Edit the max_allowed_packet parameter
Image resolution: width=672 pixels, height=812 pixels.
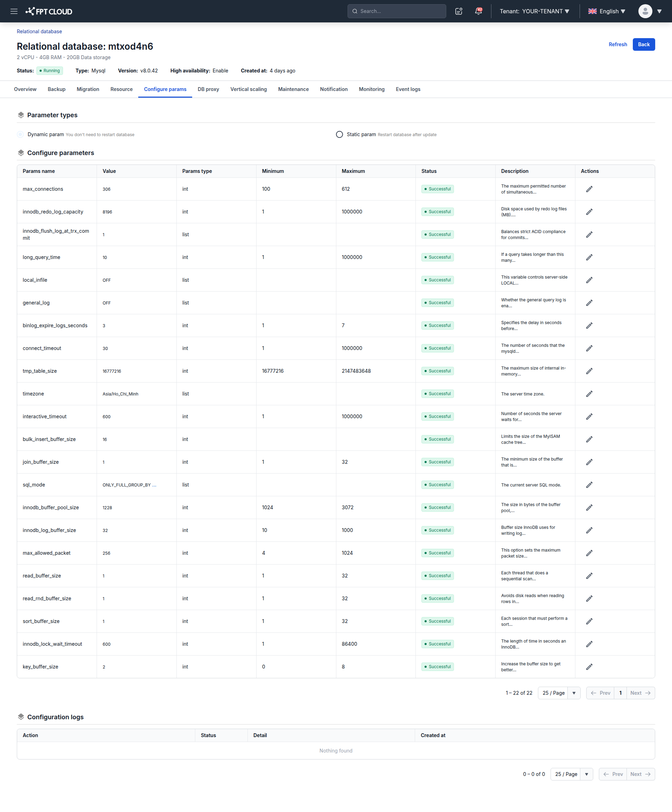point(589,553)
